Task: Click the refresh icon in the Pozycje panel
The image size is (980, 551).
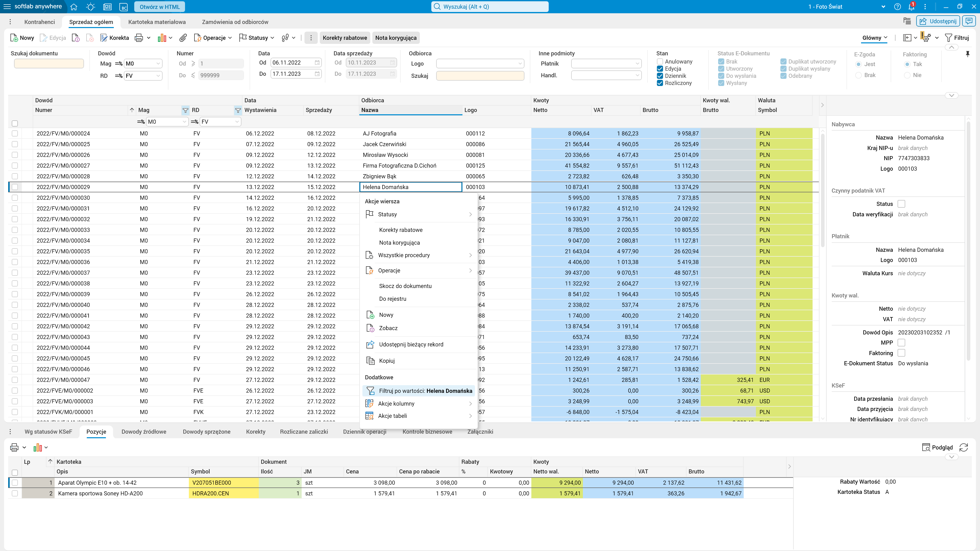Action: [963, 447]
